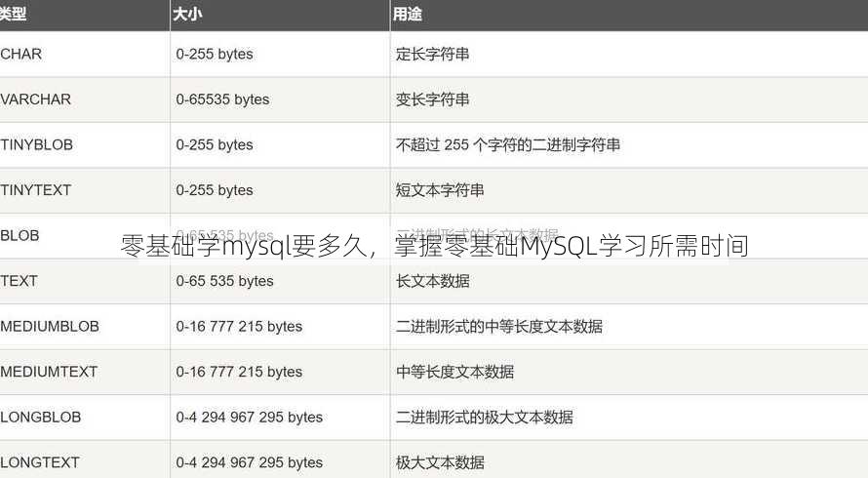Click the 定长字符串 description
This screenshot has height=478, width=868.
point(433,55)
